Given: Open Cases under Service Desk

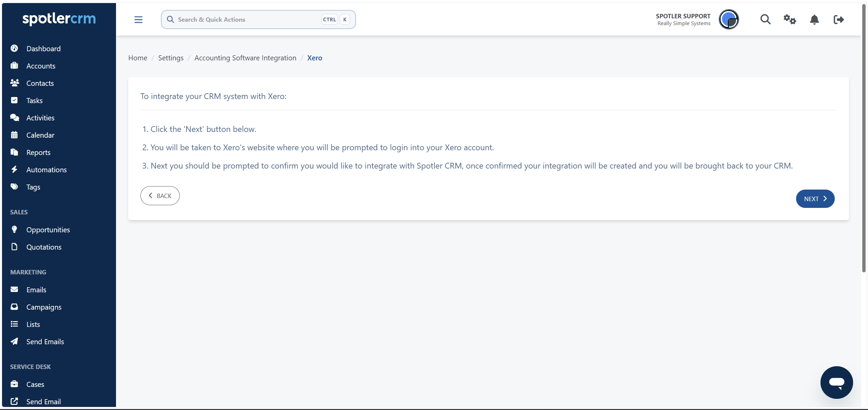Looking at the screenshot, I should pyautogui.click(x=35, y=384).
